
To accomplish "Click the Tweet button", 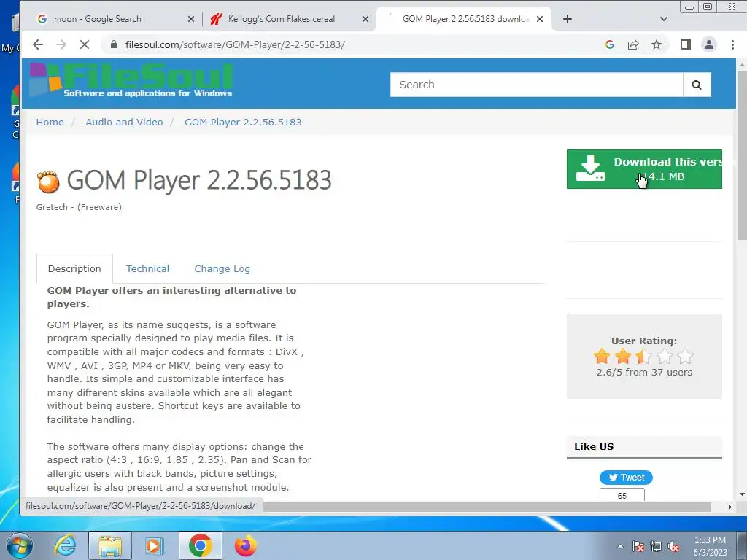I will 626,478.
